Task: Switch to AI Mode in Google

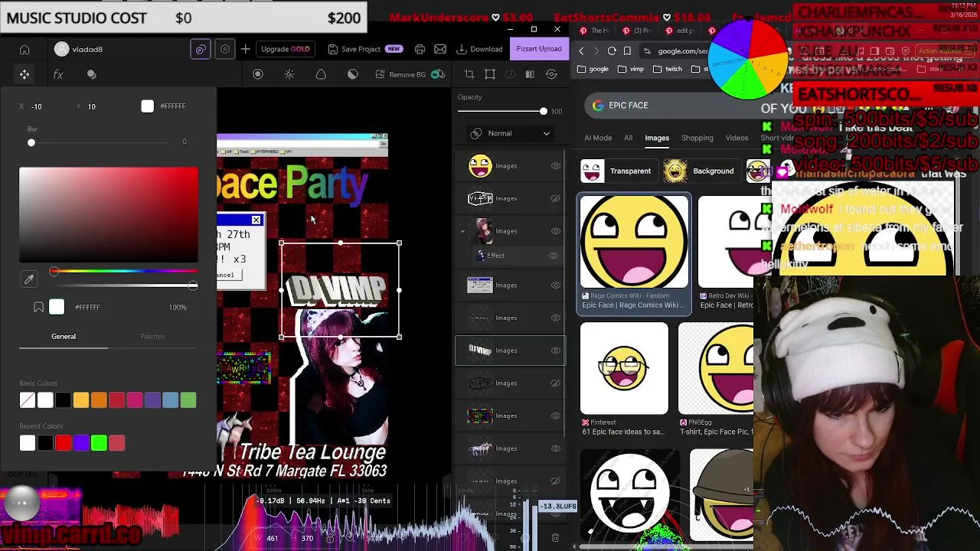Action: 598,138
